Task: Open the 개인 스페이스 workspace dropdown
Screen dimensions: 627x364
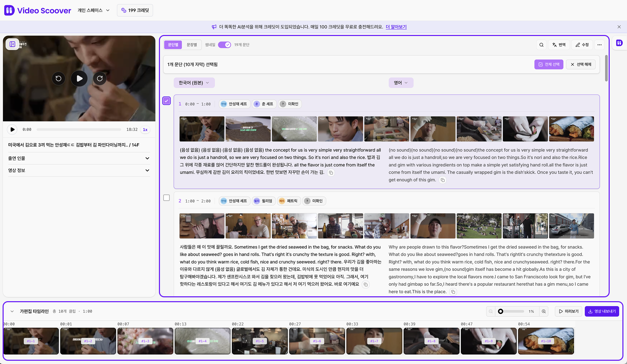Action: click(94, 10)
